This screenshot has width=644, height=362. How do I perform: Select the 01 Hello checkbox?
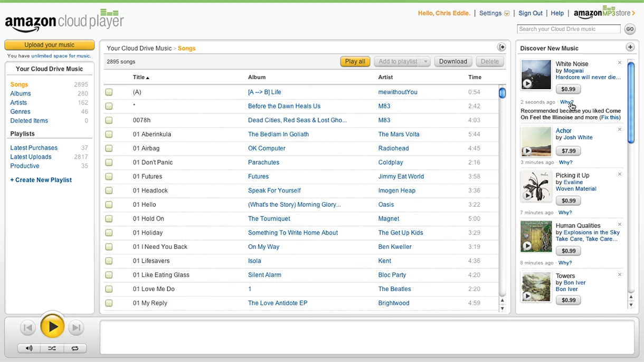point(109,205)
